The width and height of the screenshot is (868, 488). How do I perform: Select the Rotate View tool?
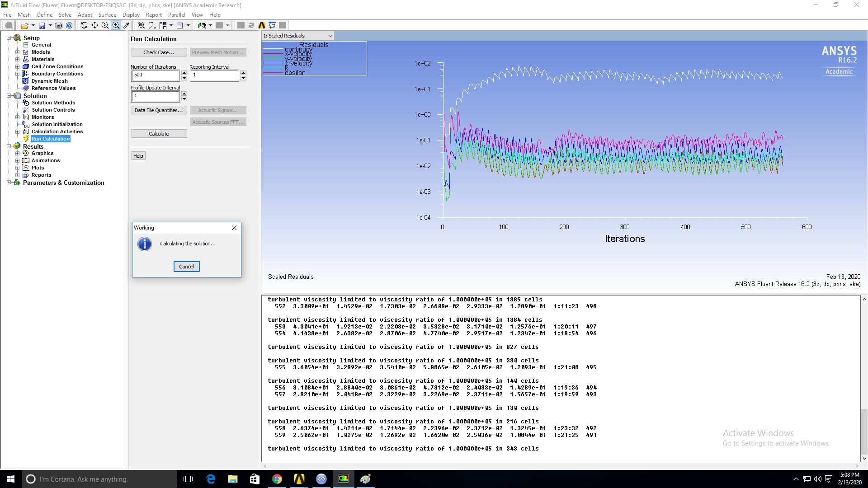point(84,25)
